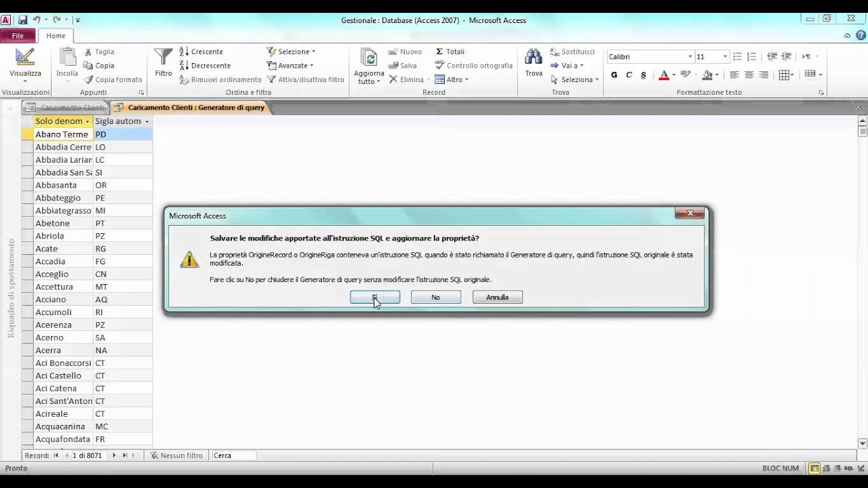
Task: Go to last record arrow
Action: click(x=125, y=455)
